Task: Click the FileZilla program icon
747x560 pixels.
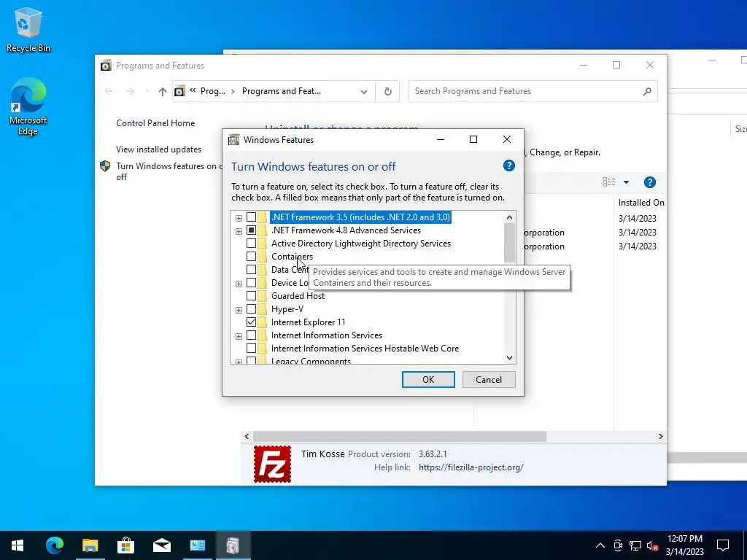Action: click(272, 464)
